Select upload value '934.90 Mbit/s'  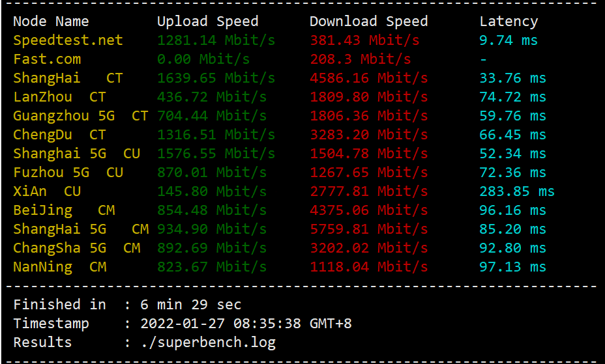point(212,229)
